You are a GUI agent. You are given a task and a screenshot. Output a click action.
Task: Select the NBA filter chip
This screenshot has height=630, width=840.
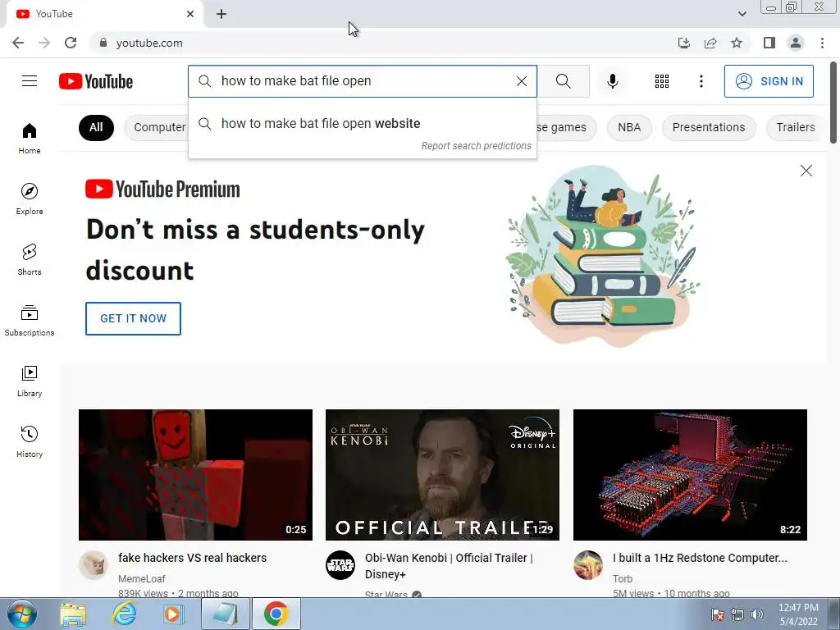pos(629,127)
